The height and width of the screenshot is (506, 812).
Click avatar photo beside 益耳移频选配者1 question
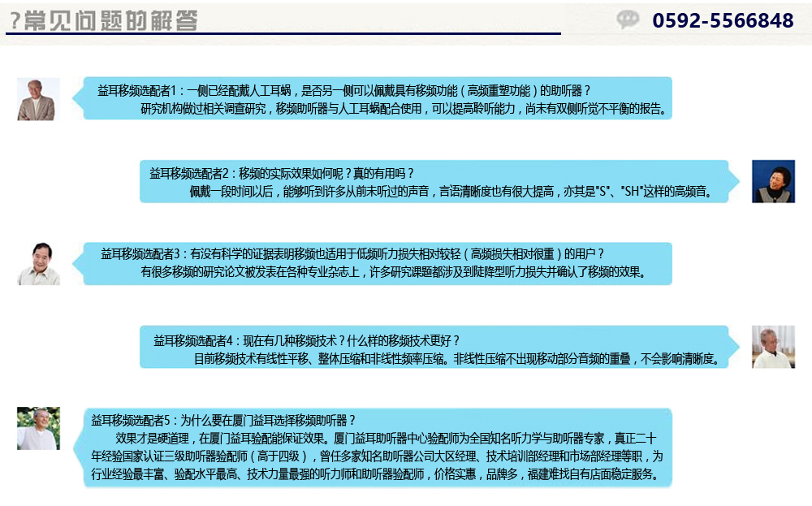[38, 99]
